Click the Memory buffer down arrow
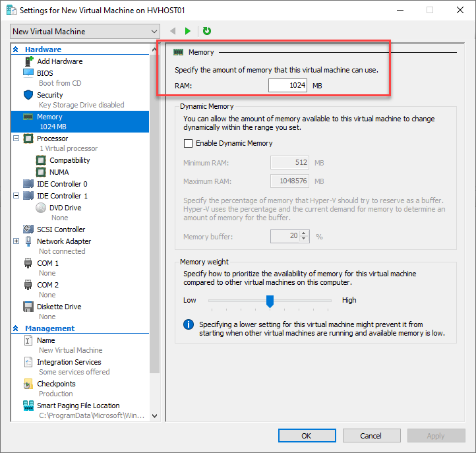The height and width of the screenshot is (453, 476). click(x=304, y=239)
